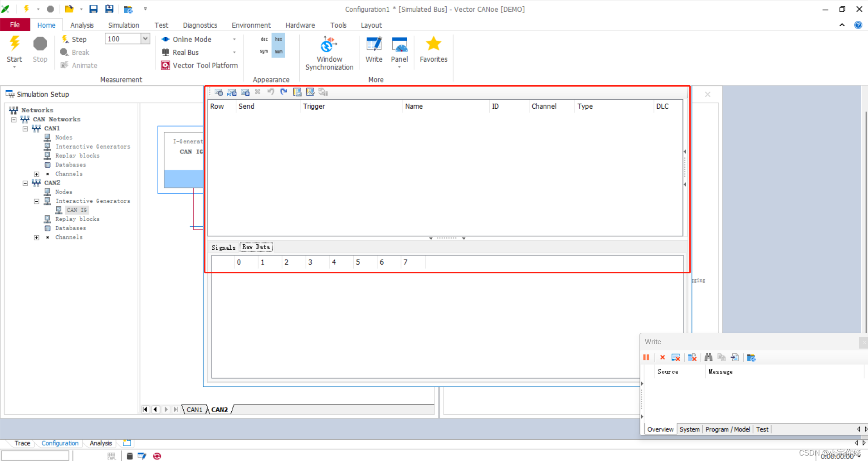868x461 pixels.
Task: Expand Channels under CAN1
Action: (37, 174)
